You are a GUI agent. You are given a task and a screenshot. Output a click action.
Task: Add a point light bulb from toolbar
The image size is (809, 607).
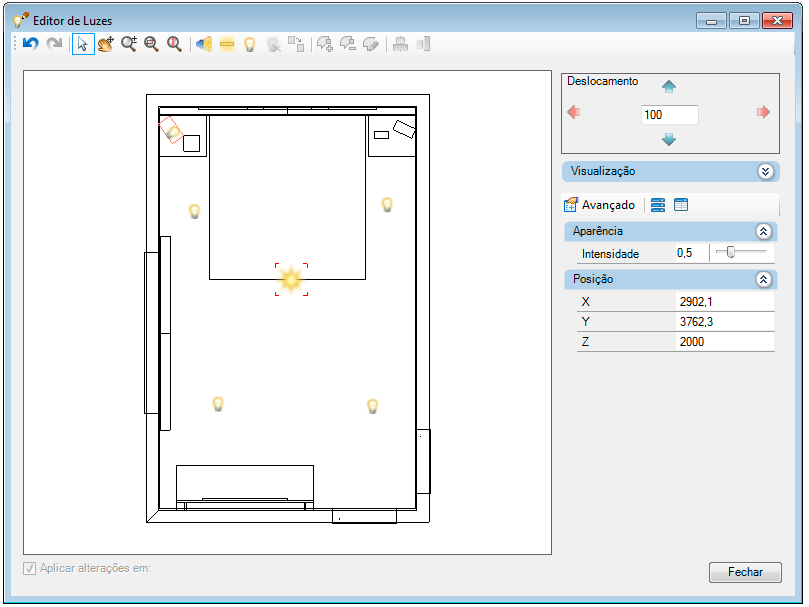click(x=250, y=44)
